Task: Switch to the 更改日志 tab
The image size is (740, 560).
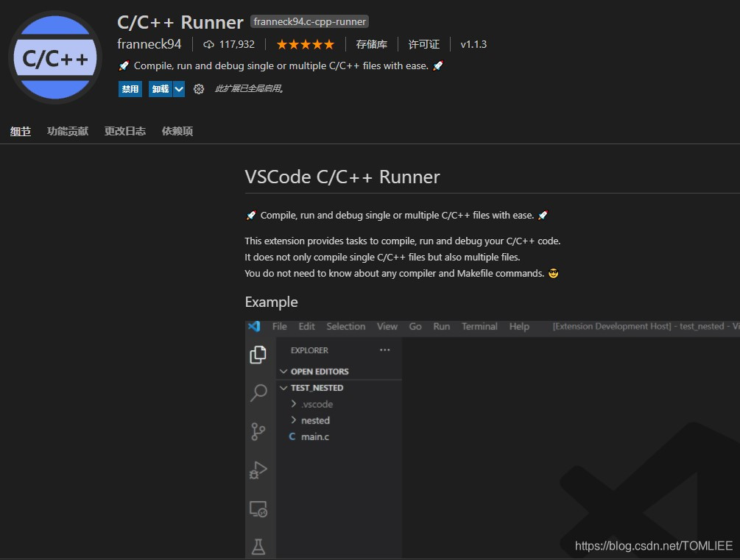Action: [125, 131]
